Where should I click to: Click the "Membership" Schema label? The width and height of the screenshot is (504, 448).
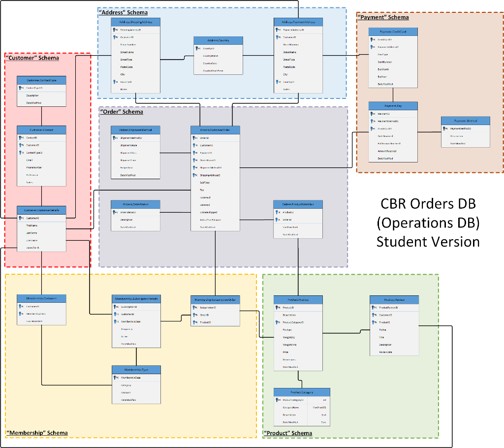coord(36,434)
